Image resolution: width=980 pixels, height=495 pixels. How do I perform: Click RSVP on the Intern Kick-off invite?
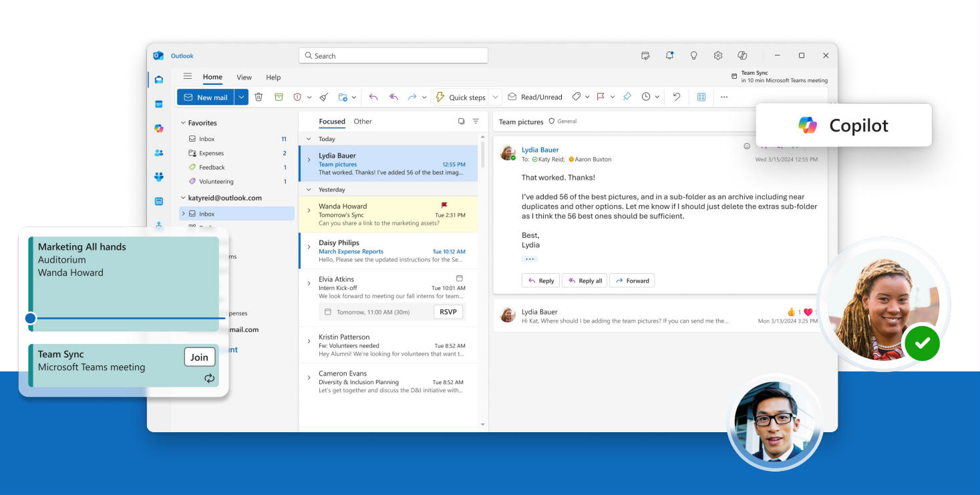coord(448,311)
